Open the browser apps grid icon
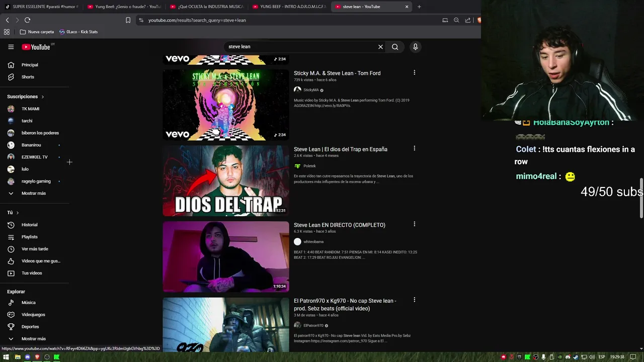Image resolution: width=644 pixels, height=362 pixels. [x=7, y=32]
